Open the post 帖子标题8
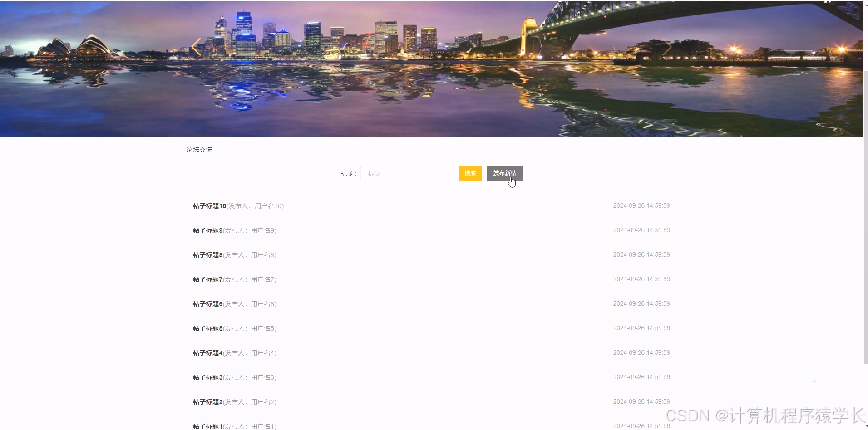This screenshot has width=868, height=430. coord(207,254)
